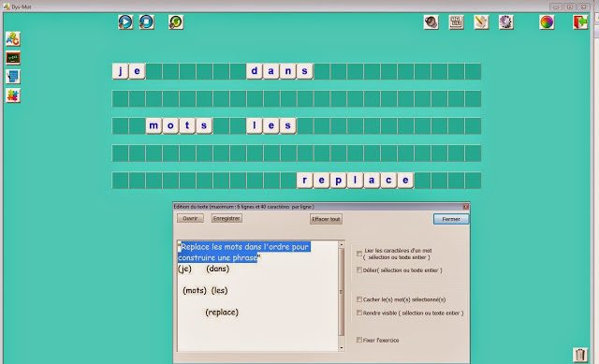Select the colorful puzzle sidebar icon
Viewport: 599px width, 364px height.
(x=13, y=95)
